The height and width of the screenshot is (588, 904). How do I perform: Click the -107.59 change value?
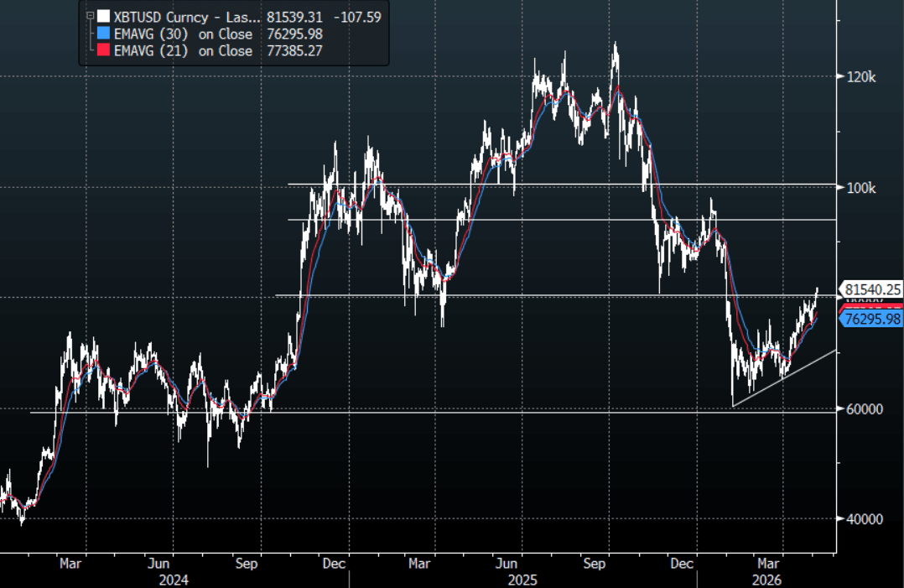tap(357, 17)
